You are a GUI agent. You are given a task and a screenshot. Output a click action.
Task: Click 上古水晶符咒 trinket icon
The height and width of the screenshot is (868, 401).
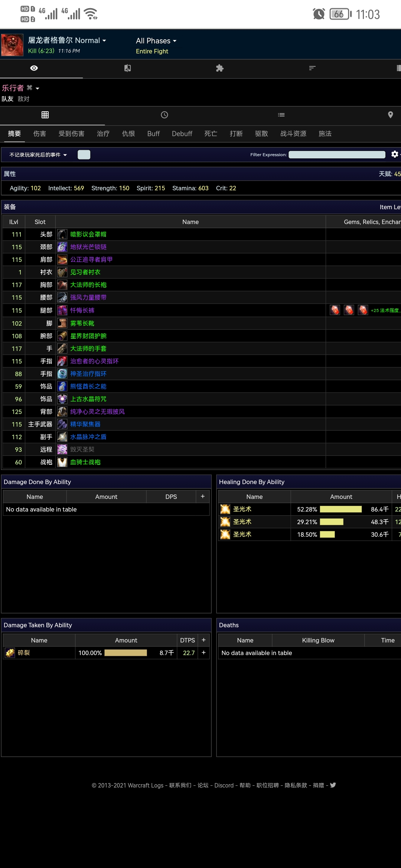62,399
